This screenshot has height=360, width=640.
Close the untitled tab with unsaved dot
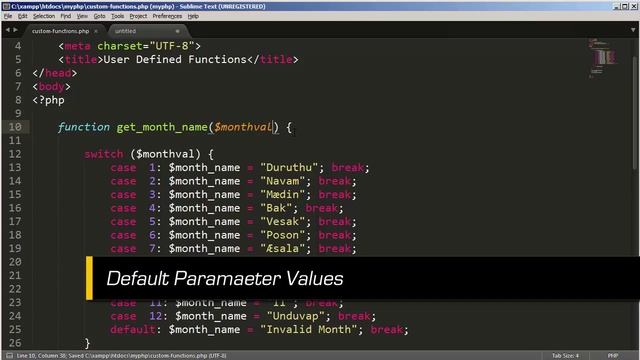(x=177, y=31)
